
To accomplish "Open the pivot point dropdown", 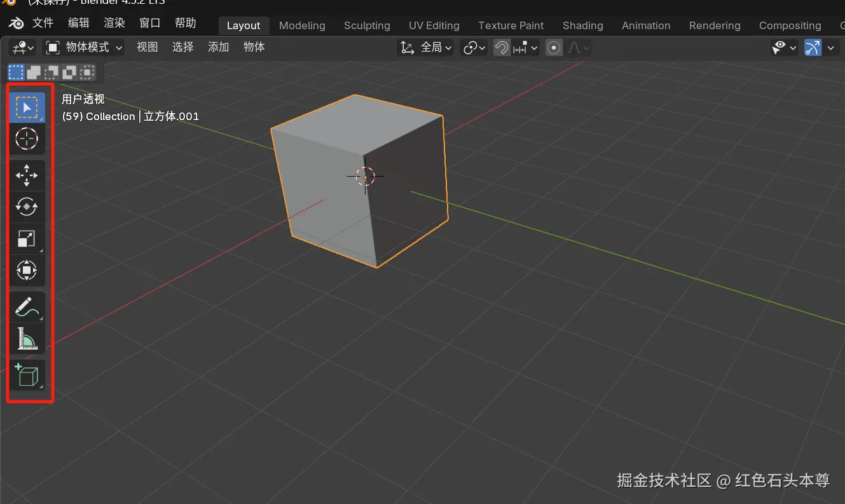I will tap(474, 48).
